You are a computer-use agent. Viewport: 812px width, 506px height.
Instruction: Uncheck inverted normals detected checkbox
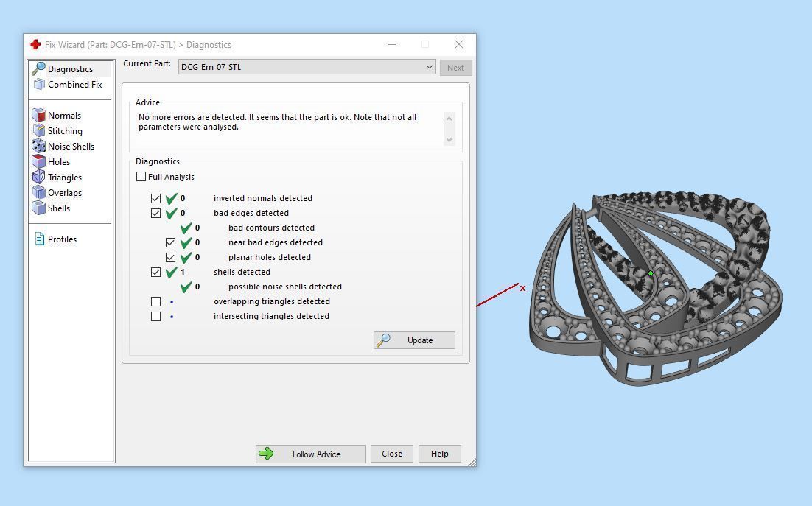point(156,198)
